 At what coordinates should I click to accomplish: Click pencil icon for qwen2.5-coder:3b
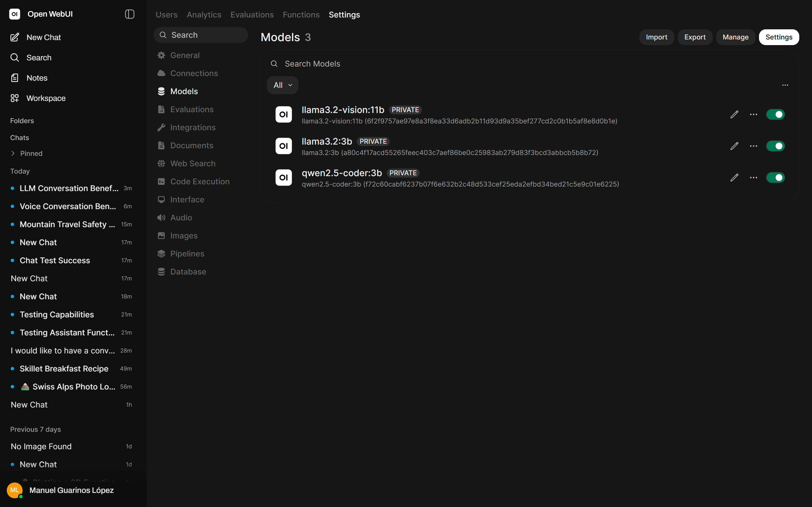734,177
